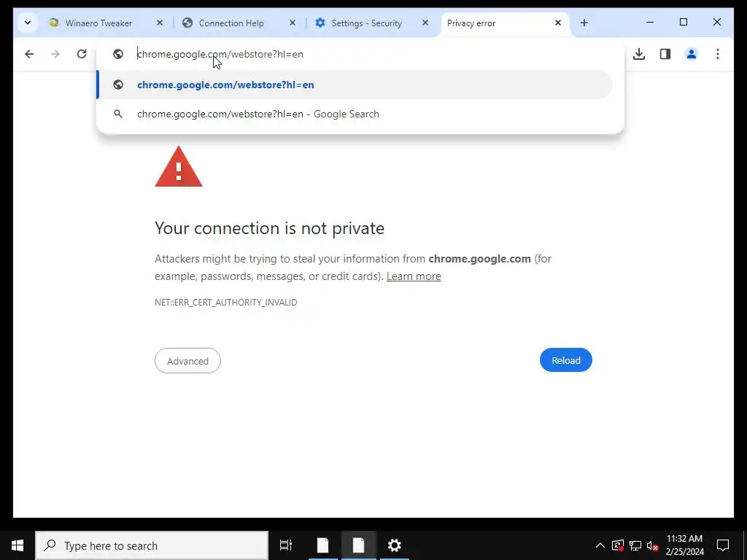Close the Privacy error tab
The image size is (747, 560).
tap(558, 23)
